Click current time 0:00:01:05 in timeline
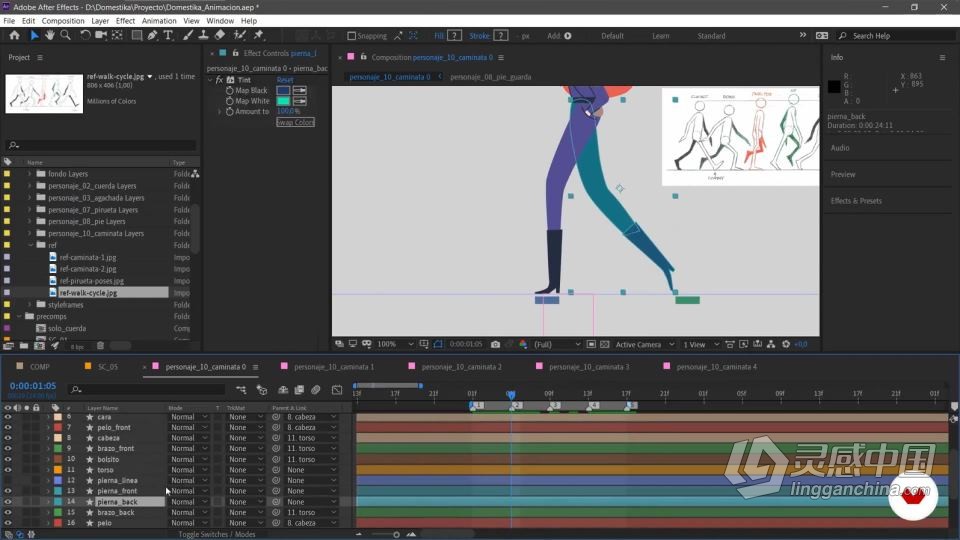Image resolution: width=960 pixels, height=540 pixels. pos(32,386)
